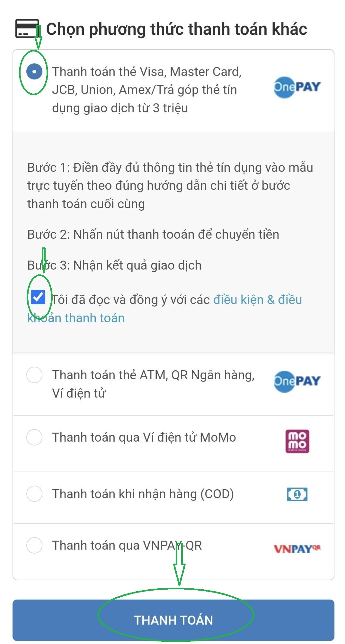The width and height of the screenshot is (345, 644).
Task: Click the heading Chọn phương thức thanh toán khác
Action: [x=176, y=29]
